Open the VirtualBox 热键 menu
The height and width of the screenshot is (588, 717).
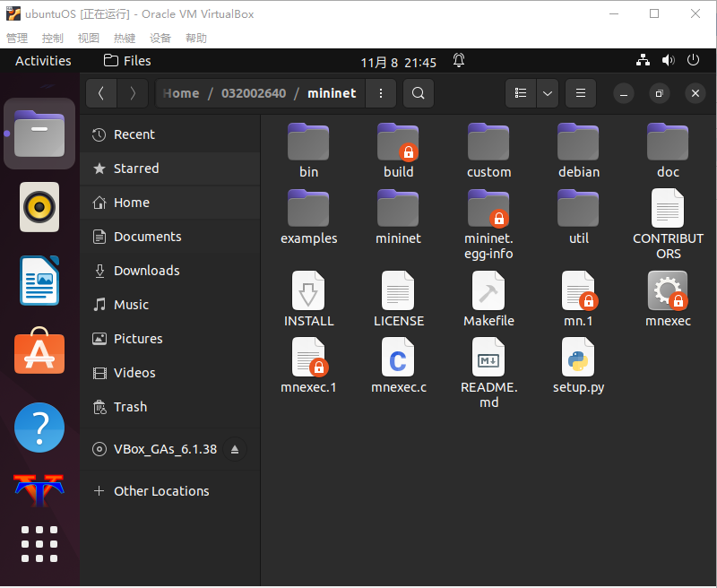coord(125,38)
